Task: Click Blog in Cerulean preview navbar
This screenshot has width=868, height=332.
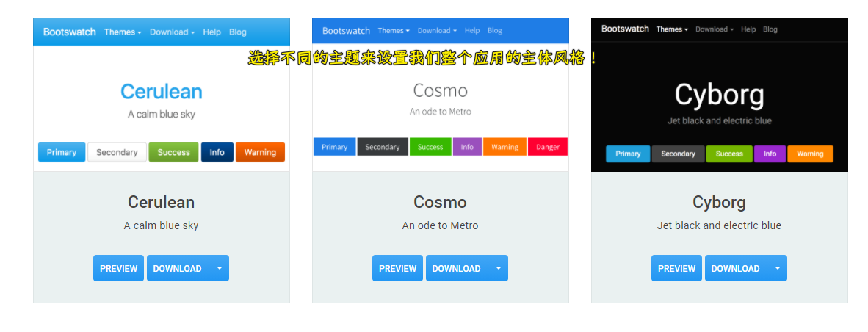Action: [237, 32]
